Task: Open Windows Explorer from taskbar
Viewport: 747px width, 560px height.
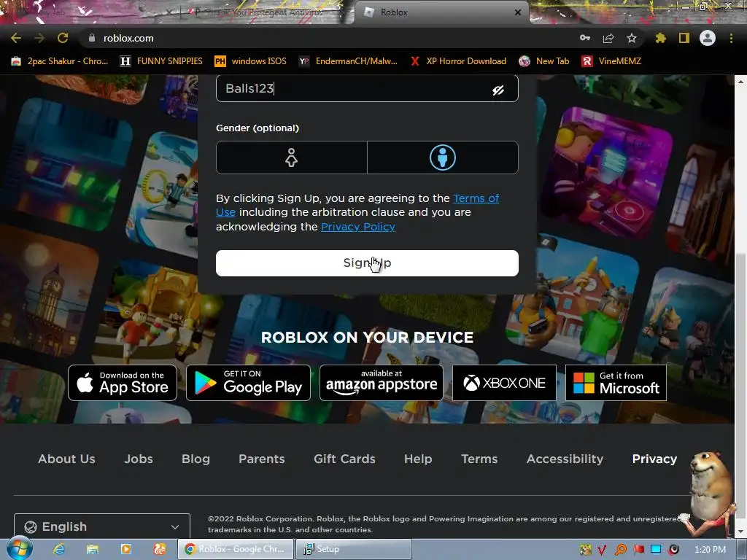Action: click(93, 549)
